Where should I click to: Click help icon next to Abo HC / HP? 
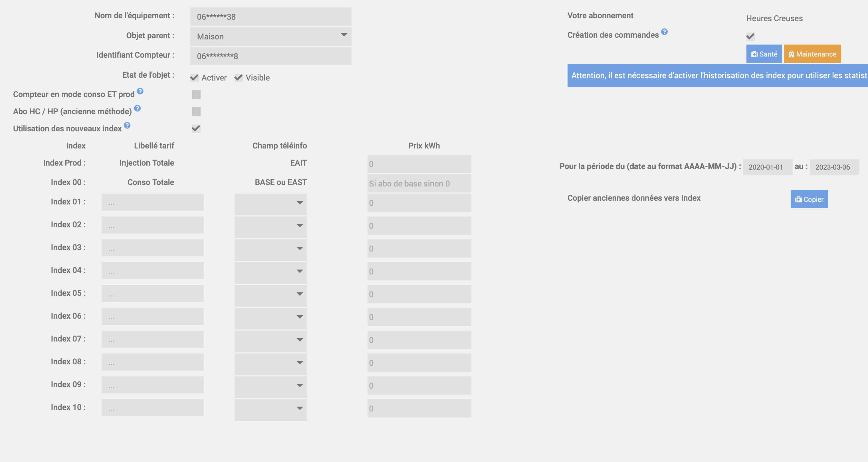(x=137, y=108)
